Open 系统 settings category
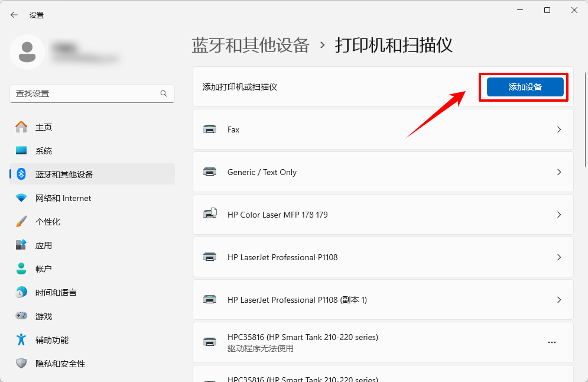588x382 pixels. (92, 150)
